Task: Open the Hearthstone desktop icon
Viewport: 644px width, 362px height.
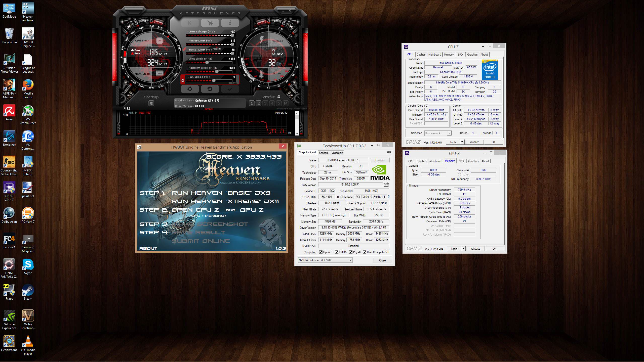Action: [x=9, y=343]
